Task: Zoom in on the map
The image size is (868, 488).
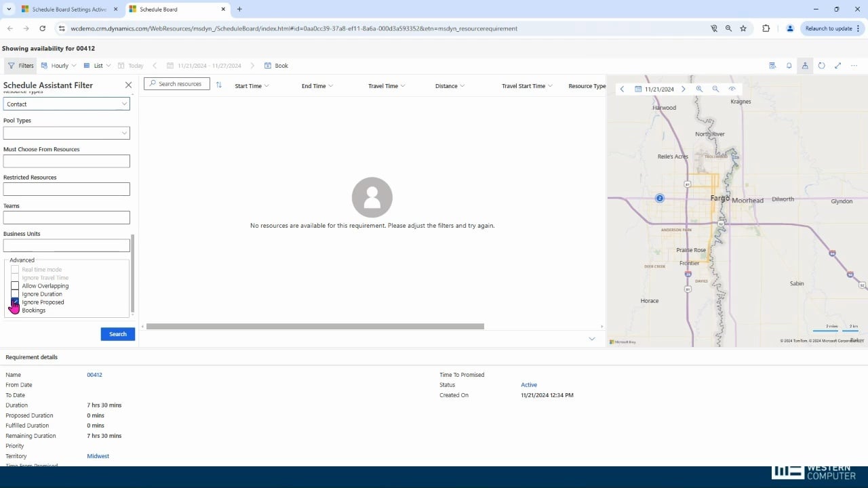Action: (700, 89)
